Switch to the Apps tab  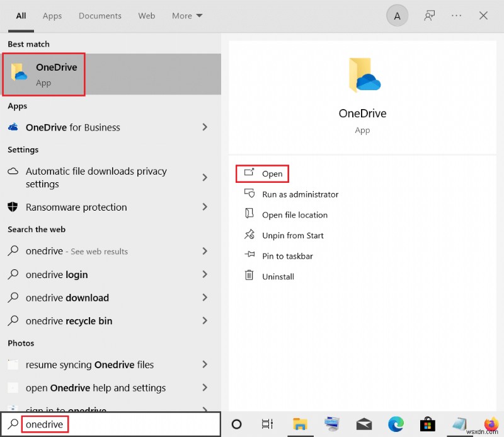[52, 16]
